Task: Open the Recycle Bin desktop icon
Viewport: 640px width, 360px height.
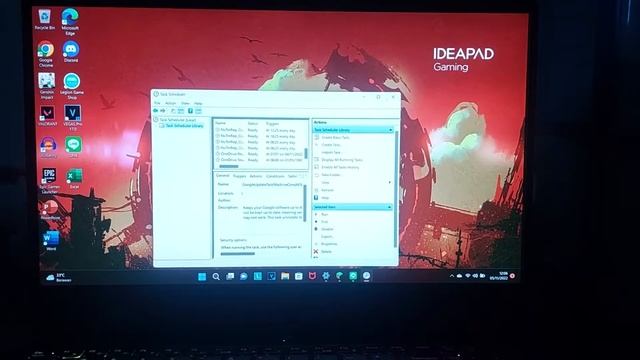Action: click(x=44, y=20)
